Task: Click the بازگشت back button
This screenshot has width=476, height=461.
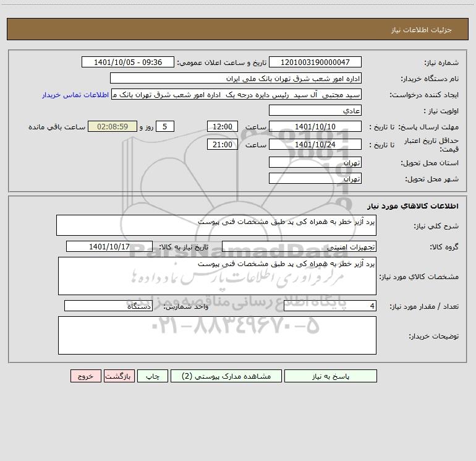Action: point(119,376)
